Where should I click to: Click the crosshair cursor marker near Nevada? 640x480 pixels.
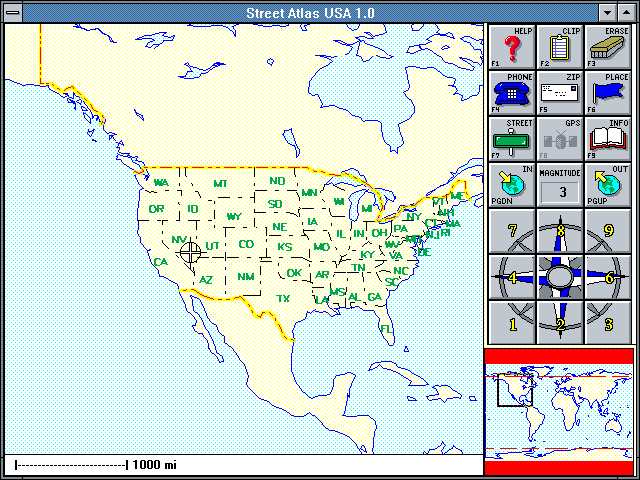(191, 252)
